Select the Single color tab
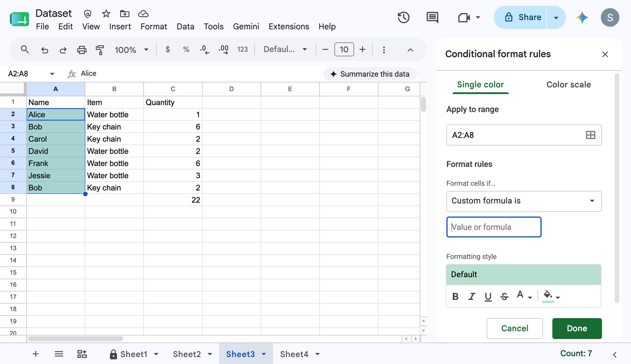Screen dimensions: 631x364 [480, 84]
